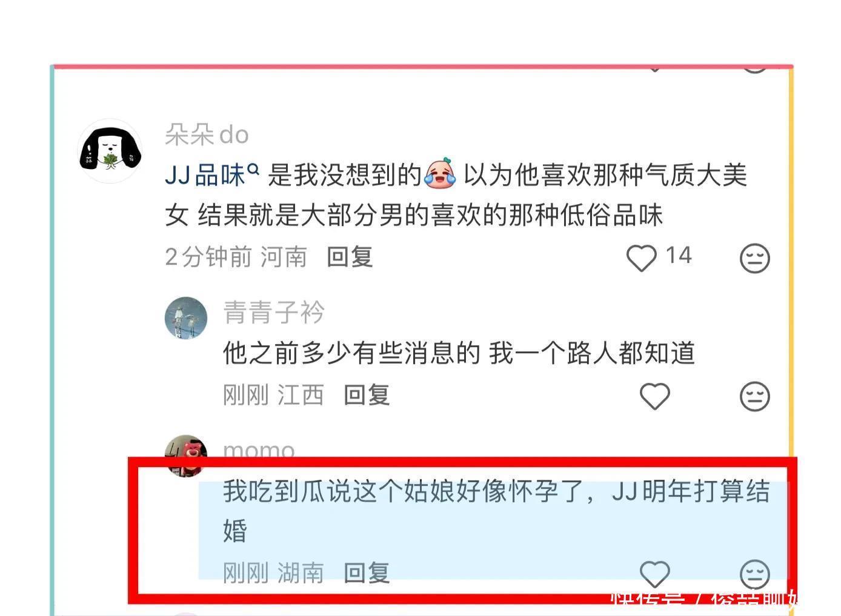Open the JJ品味 search keyword link
841x616 pixels.
click(x=205, y=175)
